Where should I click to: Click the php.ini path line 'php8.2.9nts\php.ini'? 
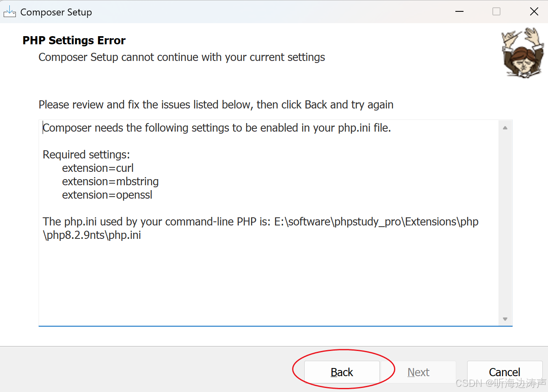[x=92, y=235]
